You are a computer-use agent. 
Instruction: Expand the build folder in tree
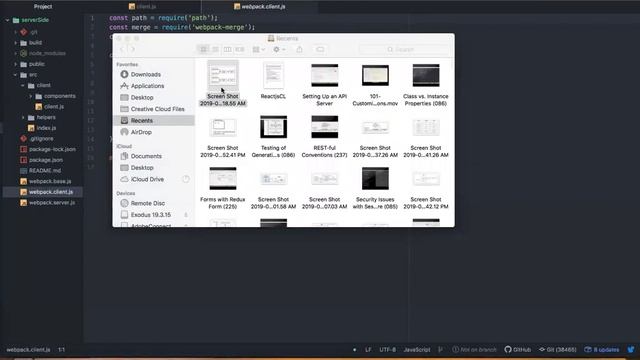click(16, 42)
